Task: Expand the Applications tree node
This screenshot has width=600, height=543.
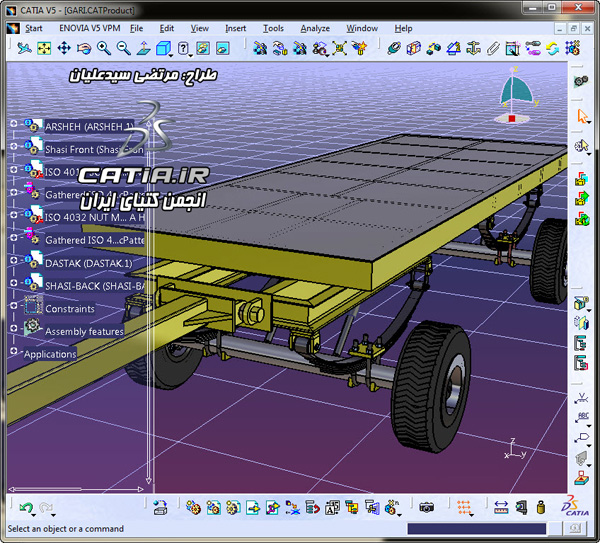Action: coord(14,351)
